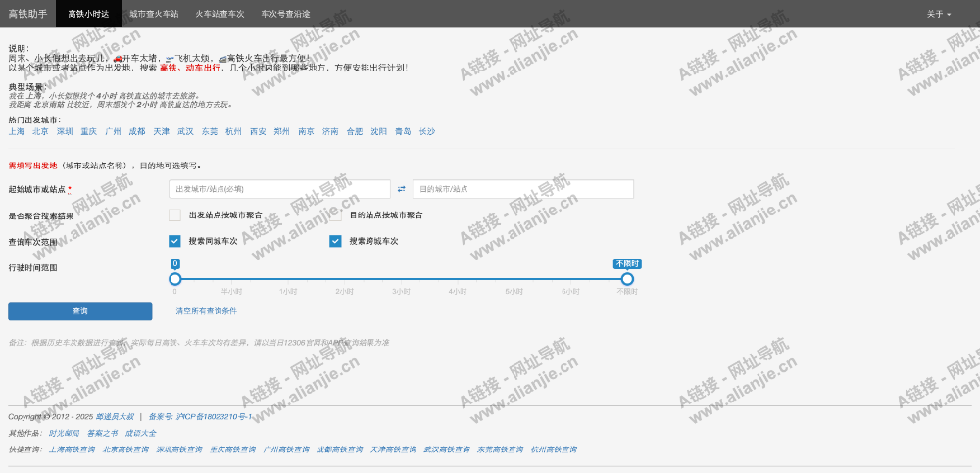Screen dimensions: 980x473
Task: Check 目的站点按城市聚合 checkbox
Action: tap(335, 214)
